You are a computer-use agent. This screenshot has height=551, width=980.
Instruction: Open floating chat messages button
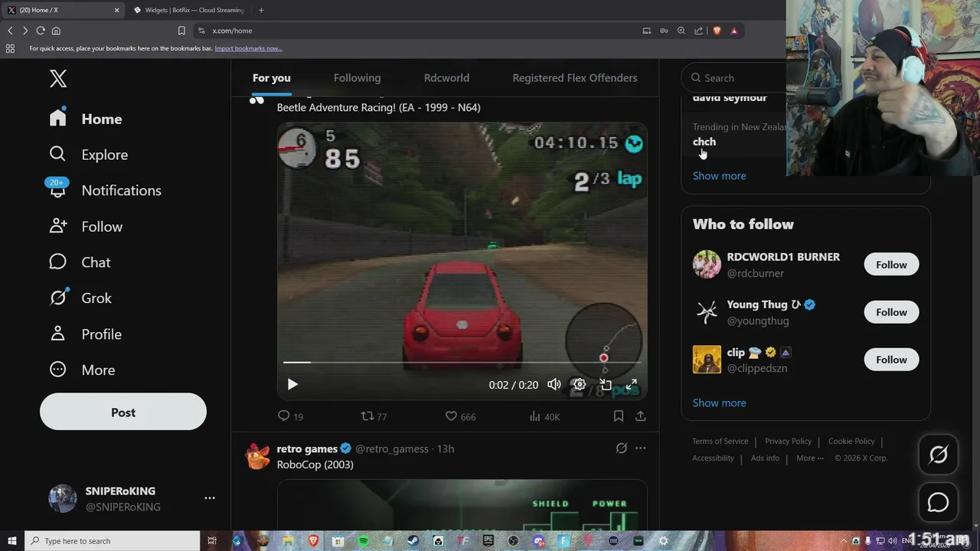pos(938,502)
